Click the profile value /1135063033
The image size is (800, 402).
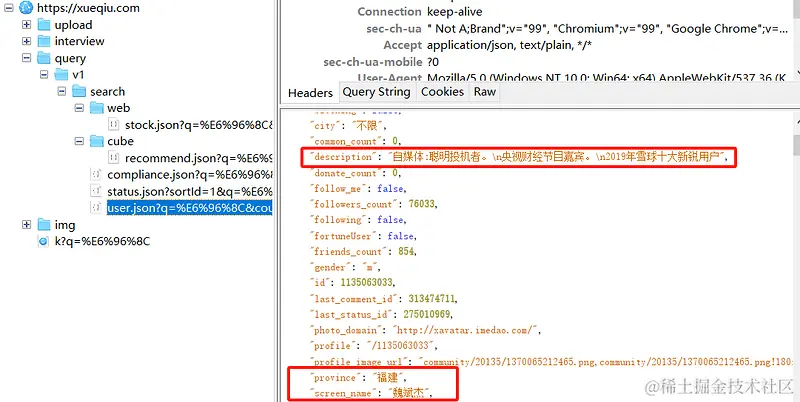coord(402,346)
